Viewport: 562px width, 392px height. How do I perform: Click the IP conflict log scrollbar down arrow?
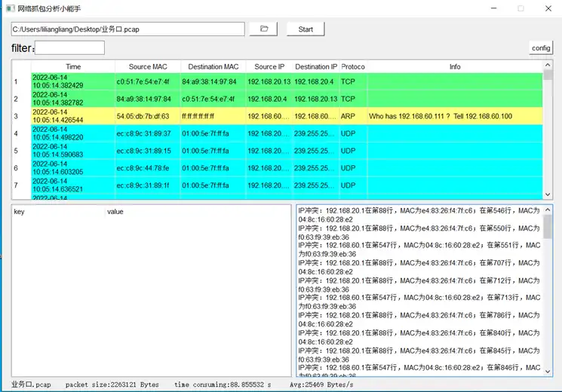point(548,370)
